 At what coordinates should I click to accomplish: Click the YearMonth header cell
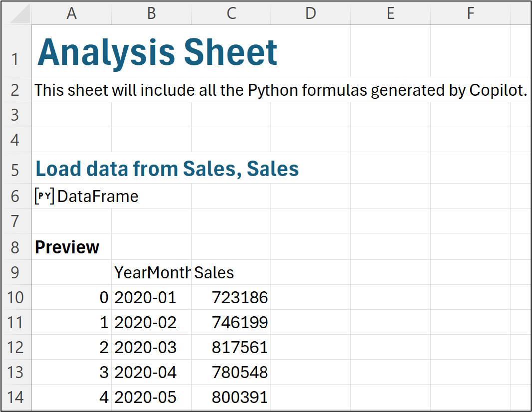pos(152,272)
